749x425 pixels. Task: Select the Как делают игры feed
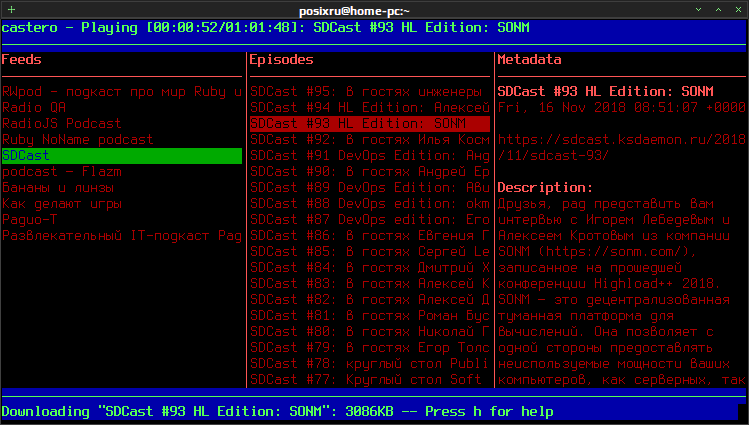(122, 203)
